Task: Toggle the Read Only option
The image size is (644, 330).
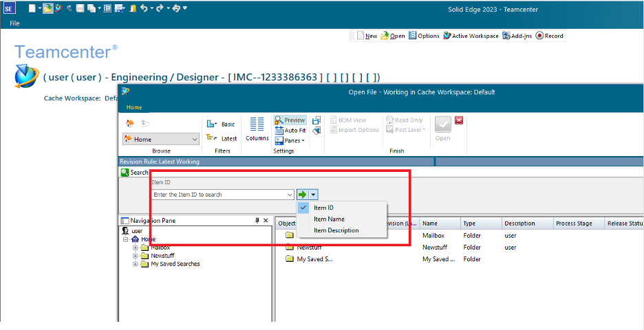Action: click(x=405, y=120)
